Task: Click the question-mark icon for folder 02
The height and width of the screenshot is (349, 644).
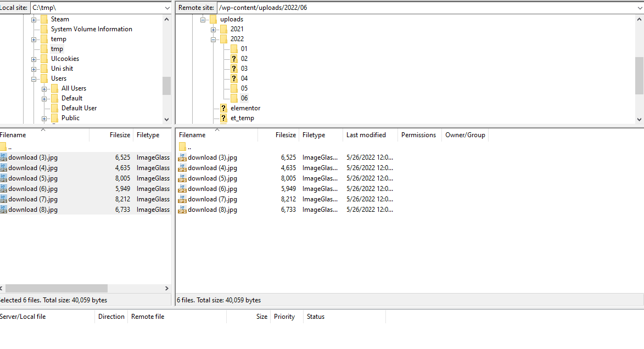Action: coord(234,59)
